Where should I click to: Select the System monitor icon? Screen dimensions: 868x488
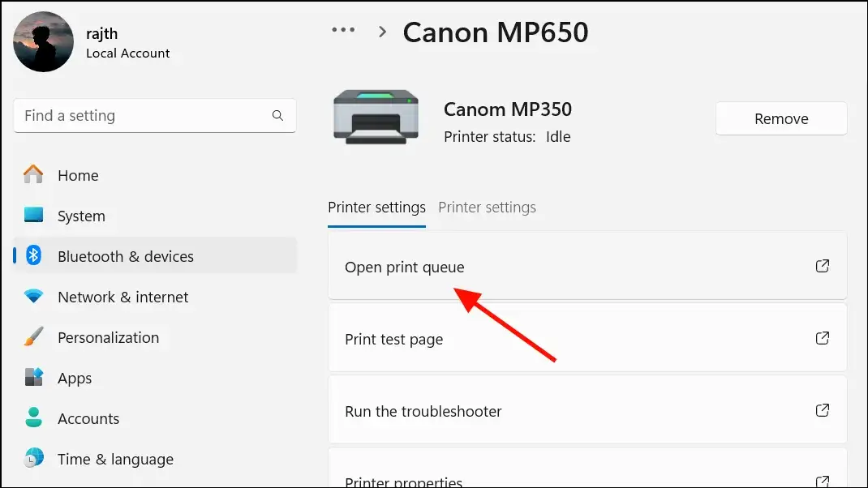33,215
